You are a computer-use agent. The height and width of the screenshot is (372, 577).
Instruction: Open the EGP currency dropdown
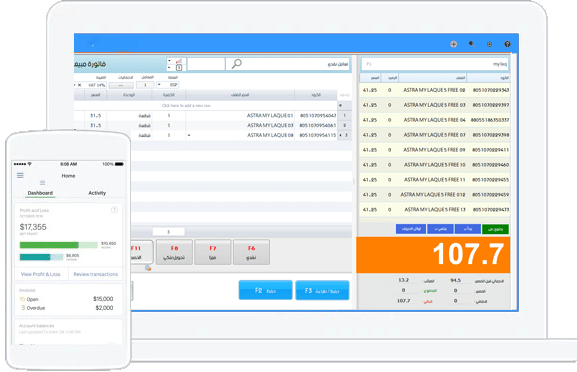(159, 85)
